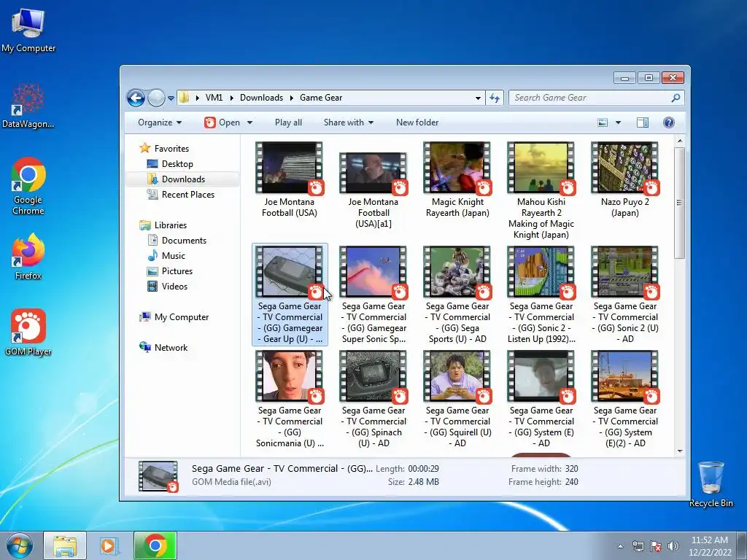This screenshot has width=747, height=560.
Task: Click the Downloads breadcrumb in address bar
Action: point(261,98)
